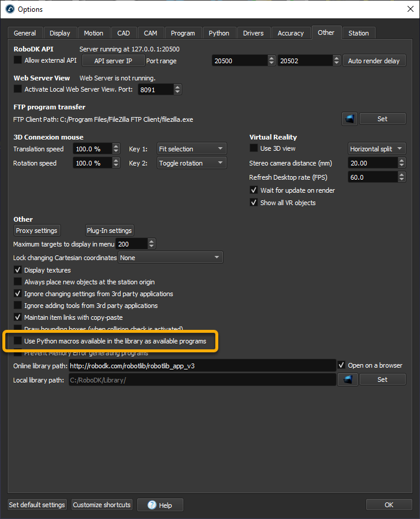Open Lock changing Cartesian coordinates dropdown

[x=170, y=258]
